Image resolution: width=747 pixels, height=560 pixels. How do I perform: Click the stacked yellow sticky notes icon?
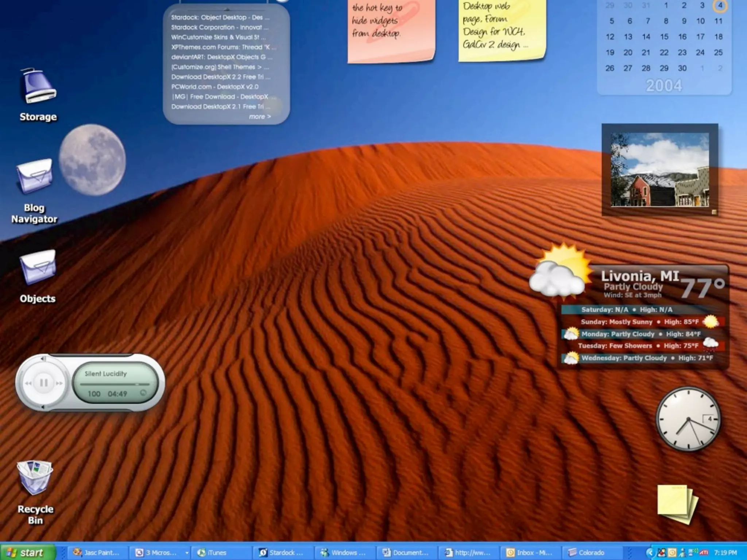(677, 504)
